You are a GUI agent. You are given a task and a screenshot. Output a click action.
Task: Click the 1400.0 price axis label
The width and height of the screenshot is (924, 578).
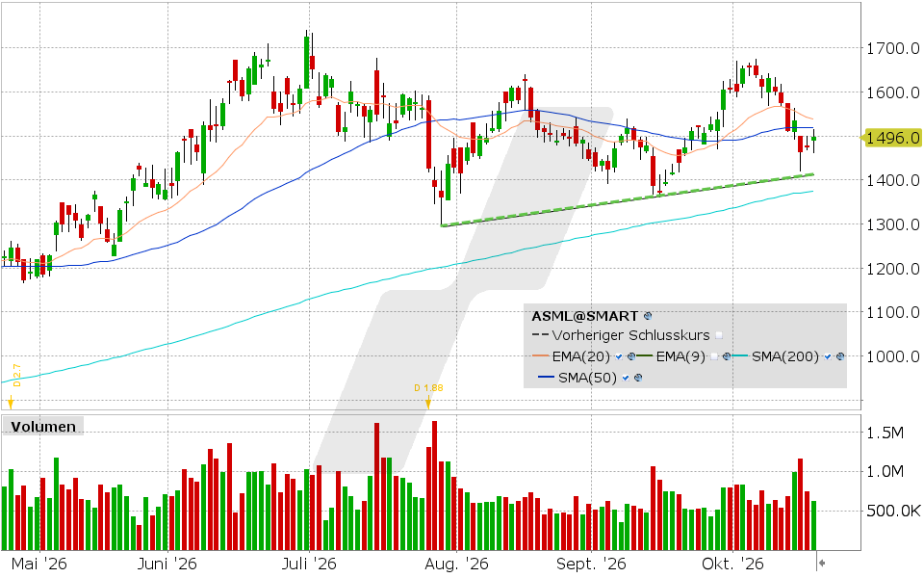pos(893,180)
